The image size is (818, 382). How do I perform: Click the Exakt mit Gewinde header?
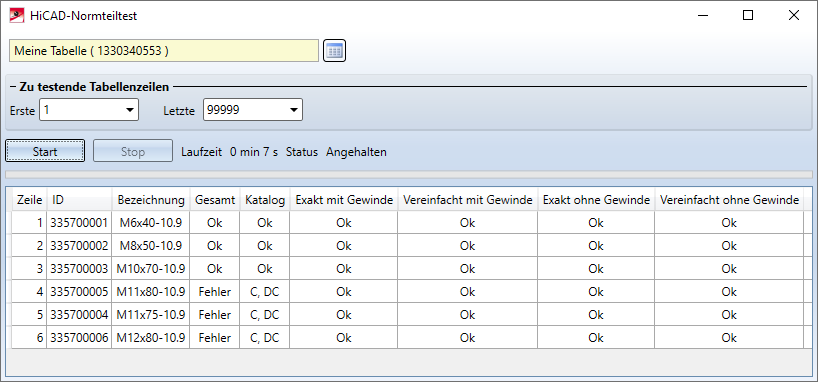[x=344, y=200]
